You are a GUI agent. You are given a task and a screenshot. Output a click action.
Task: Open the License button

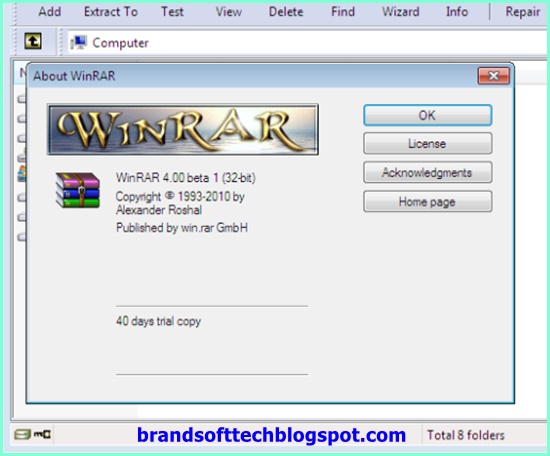pyautogui.click(x=428, y=143)
